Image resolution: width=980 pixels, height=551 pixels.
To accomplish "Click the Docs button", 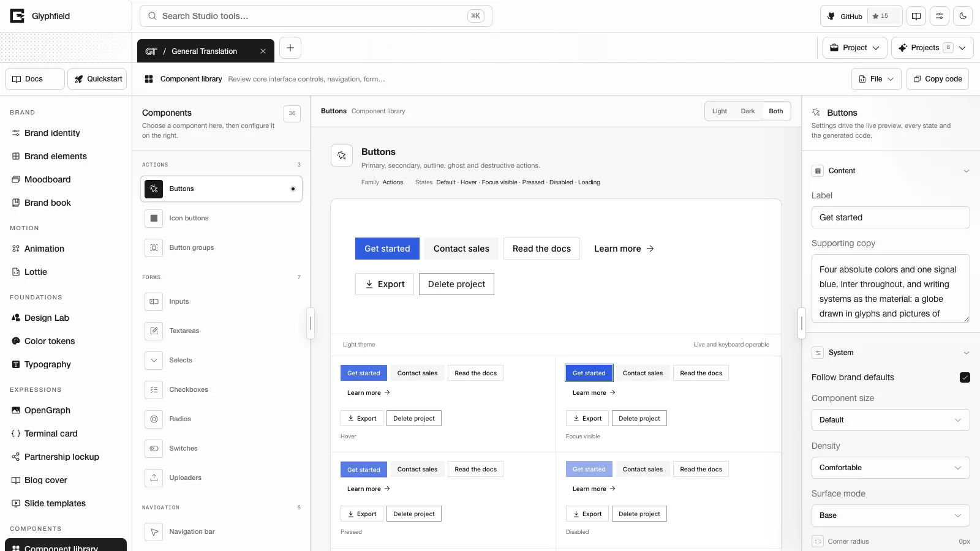I will point(35,79).
